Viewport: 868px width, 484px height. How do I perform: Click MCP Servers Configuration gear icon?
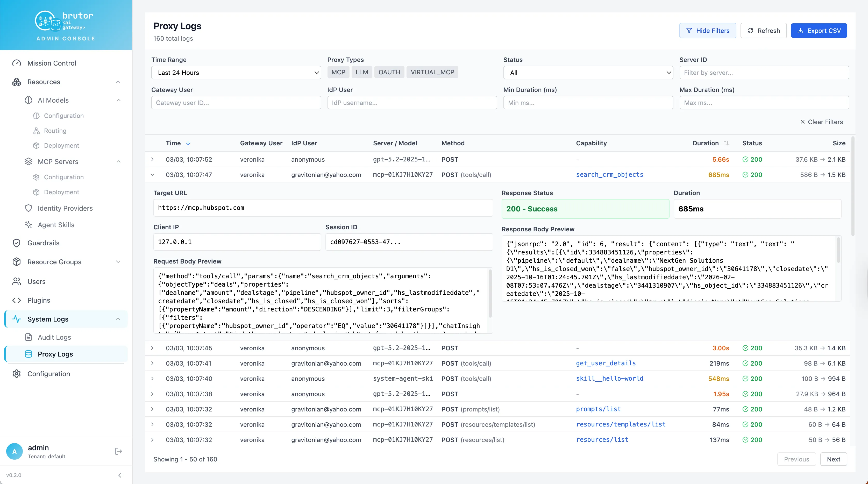36,177
